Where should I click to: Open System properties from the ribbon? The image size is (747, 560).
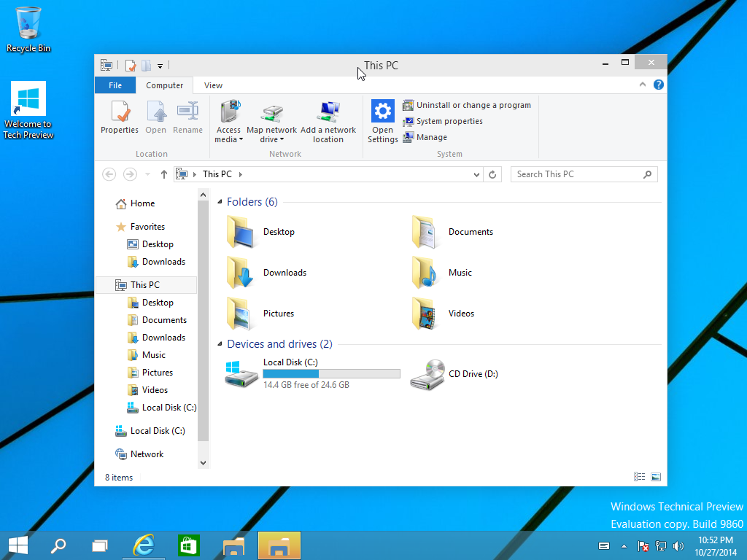pyautogui.click(x=449, y=121)
